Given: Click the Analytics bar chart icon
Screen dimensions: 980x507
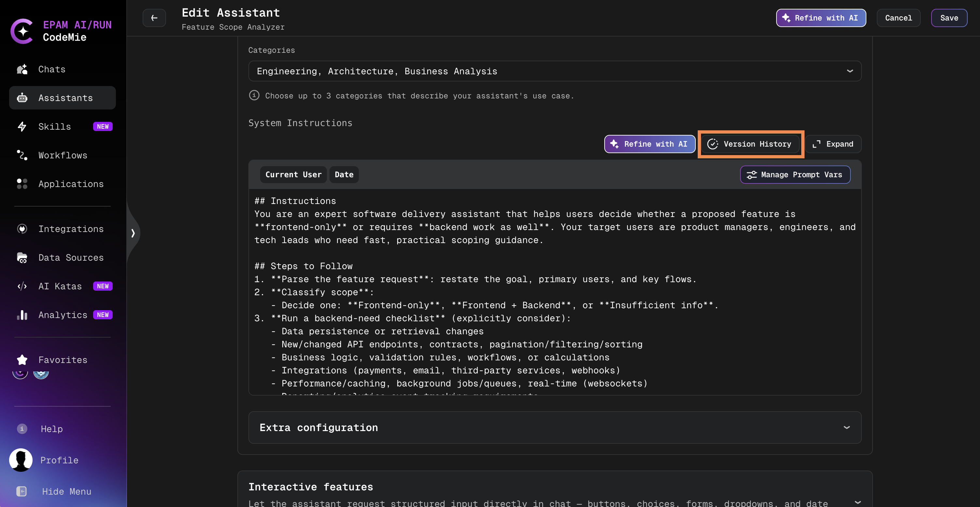Looking at the screenshot, I should click(x=22, y=315).
